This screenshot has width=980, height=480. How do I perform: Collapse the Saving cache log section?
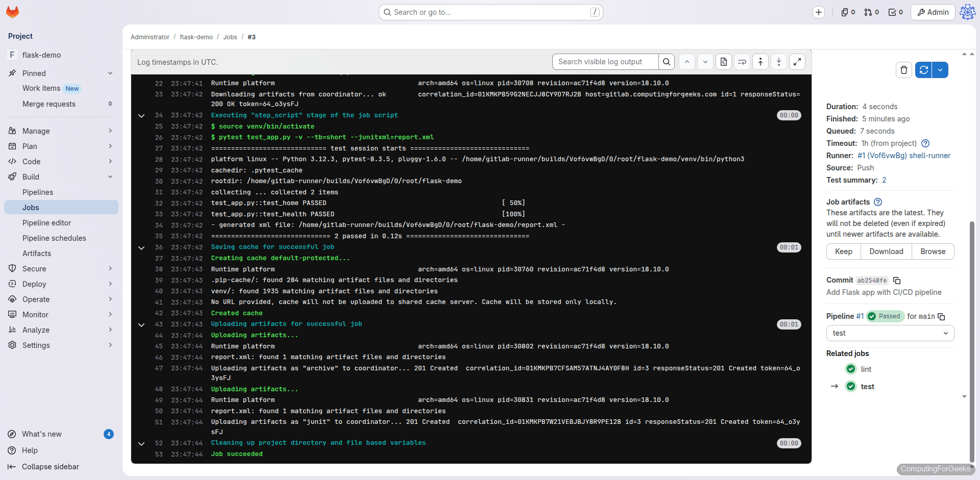[141, 248]
